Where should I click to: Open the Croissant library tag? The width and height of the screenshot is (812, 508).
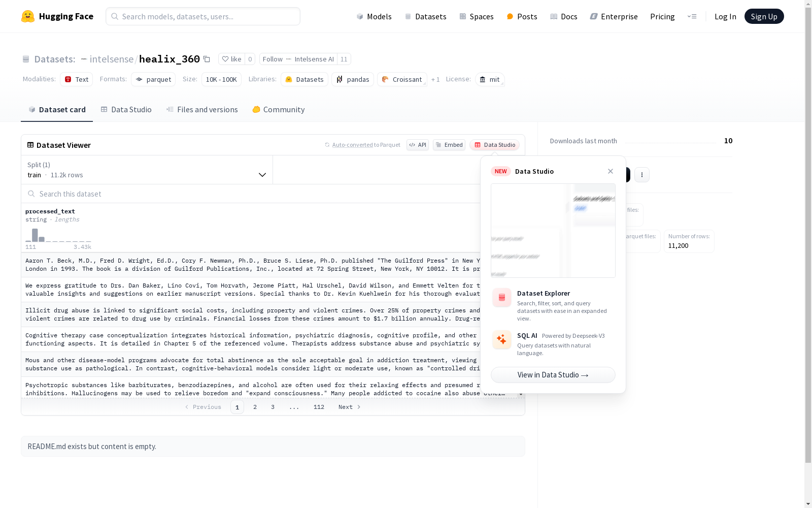402,79
